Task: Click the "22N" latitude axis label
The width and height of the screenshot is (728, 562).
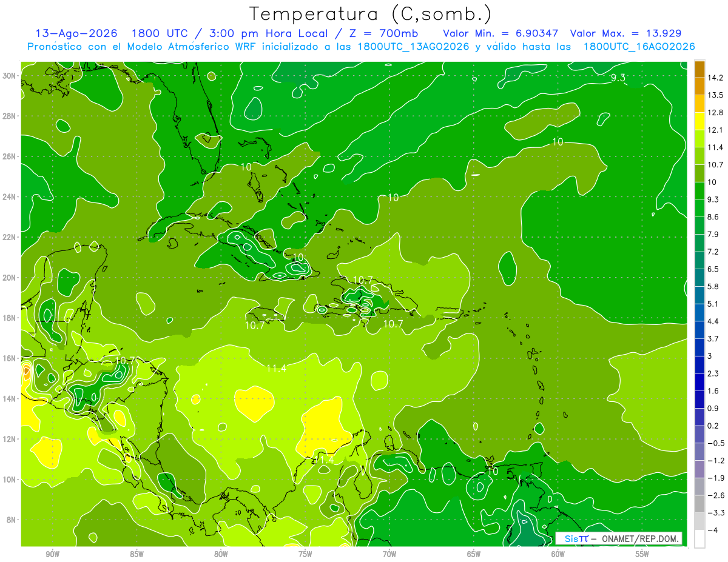Action: tap(10, 237)
